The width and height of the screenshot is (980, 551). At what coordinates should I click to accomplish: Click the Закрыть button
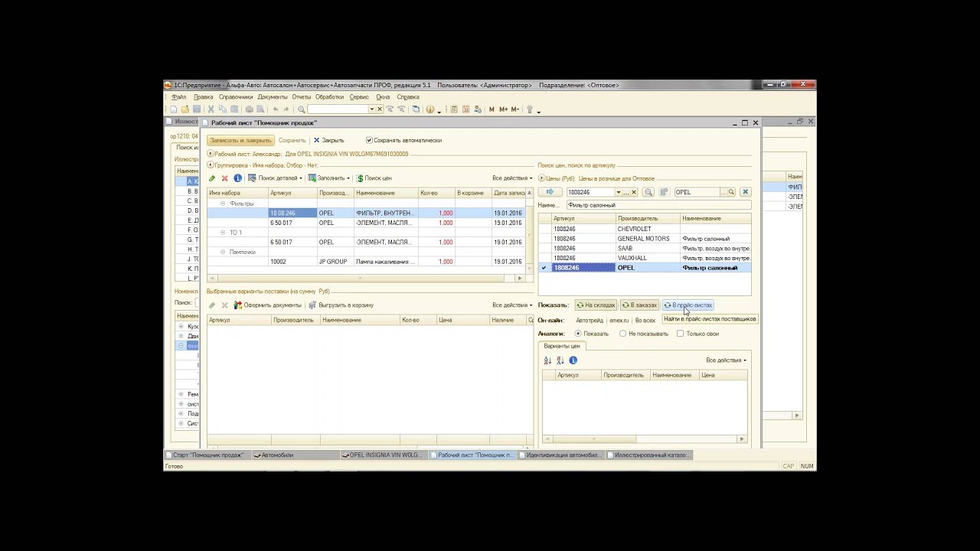(328, 141)
